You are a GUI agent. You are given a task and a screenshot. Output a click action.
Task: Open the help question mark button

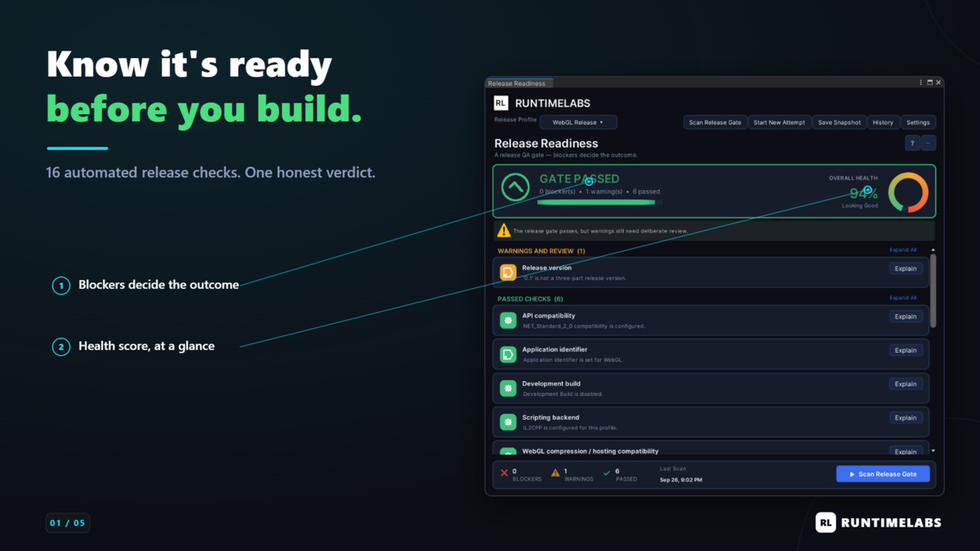(912, 143)
